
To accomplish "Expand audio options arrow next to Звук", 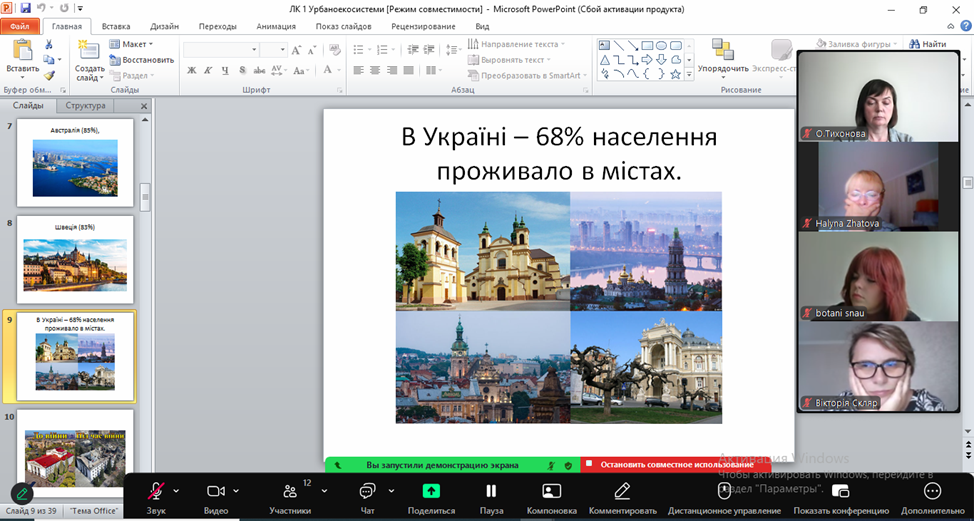I will (177, 491).
